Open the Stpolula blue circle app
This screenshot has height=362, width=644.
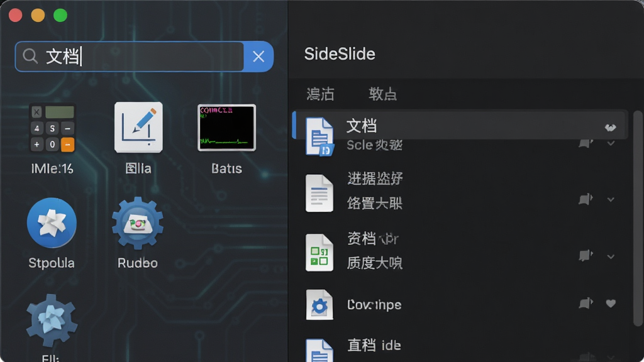point(52,223)
